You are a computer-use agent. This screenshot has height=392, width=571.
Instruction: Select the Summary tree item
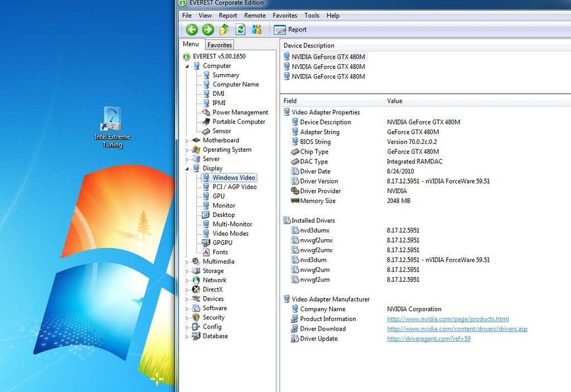pyautogui.click(x=226, y=75)
